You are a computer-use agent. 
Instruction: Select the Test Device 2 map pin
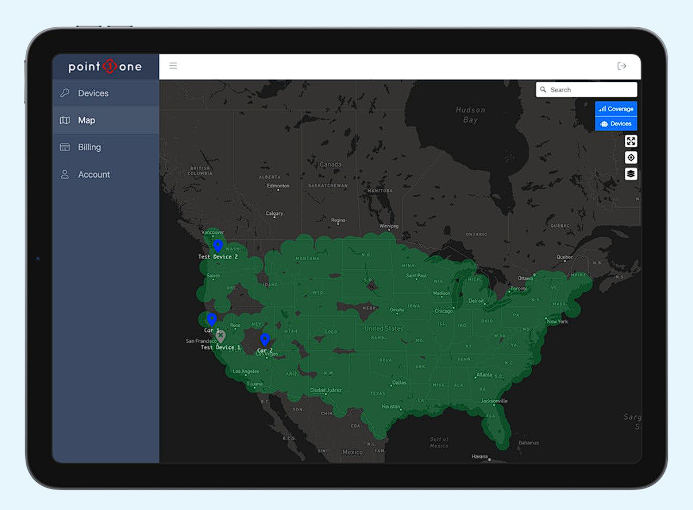point(218,245)
